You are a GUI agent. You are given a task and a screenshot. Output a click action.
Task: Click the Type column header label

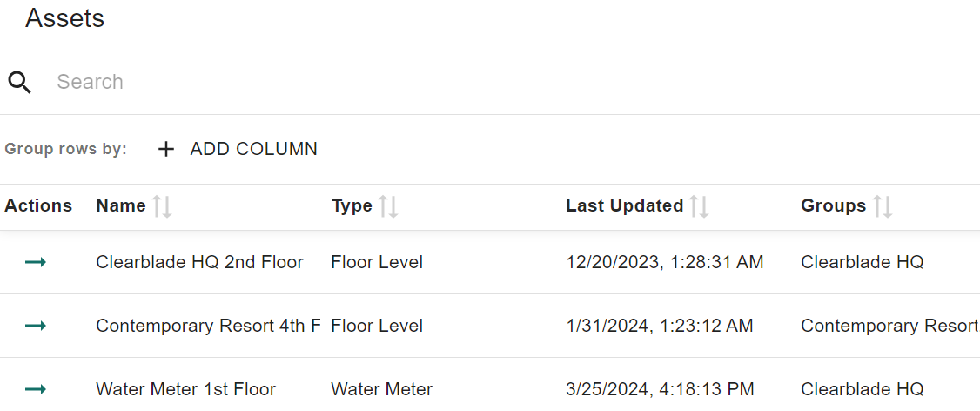pyautogui.click(x=352, y=206)
